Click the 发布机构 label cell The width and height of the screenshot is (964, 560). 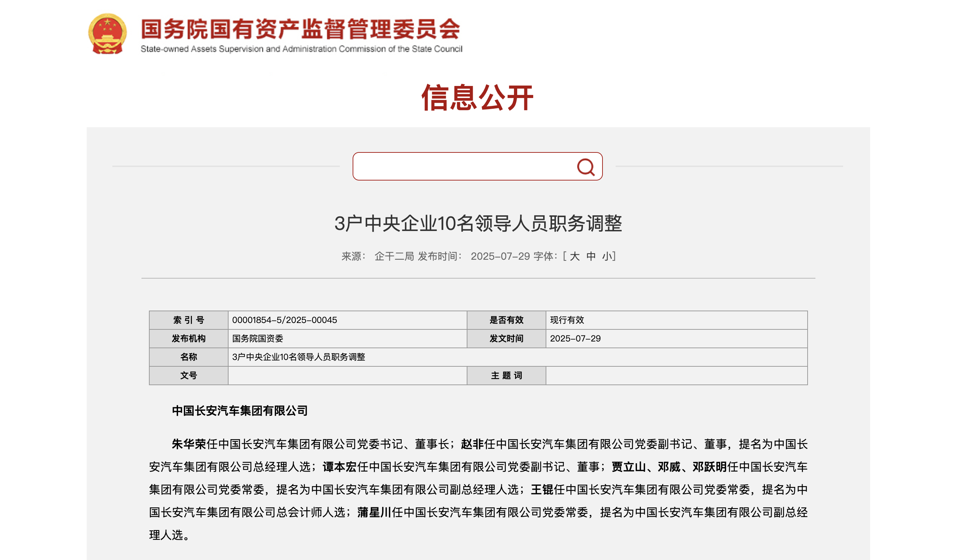click(189, 339)
